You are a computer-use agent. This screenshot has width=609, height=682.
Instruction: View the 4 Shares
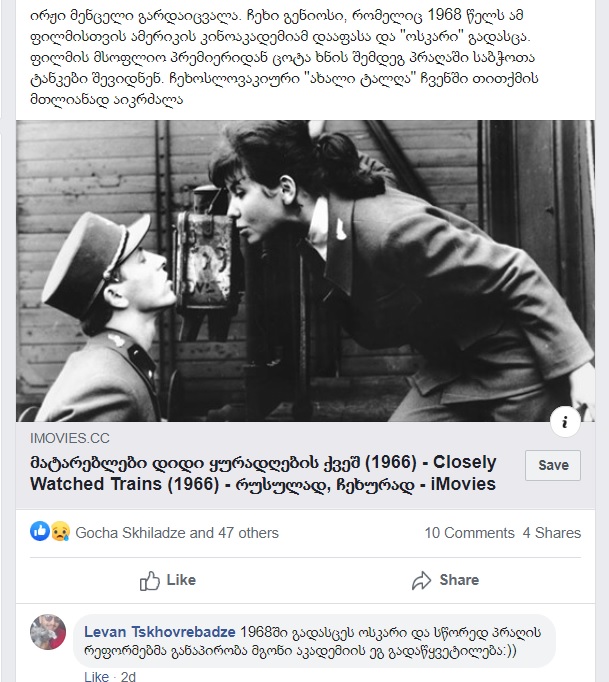[552, 533]
